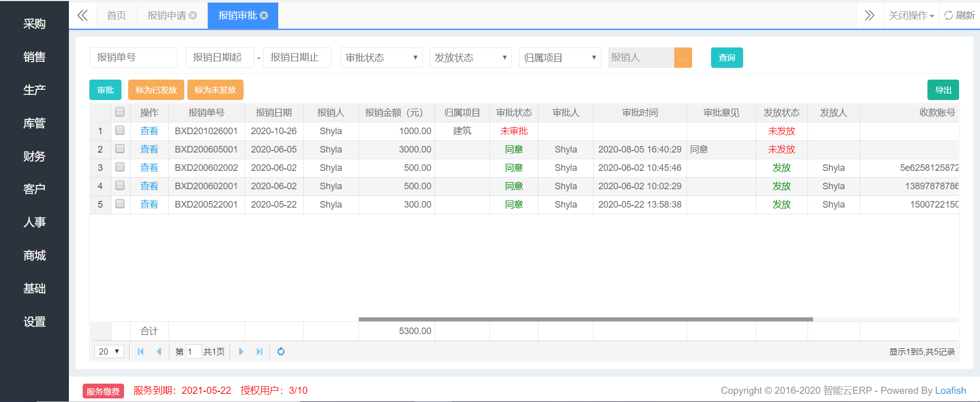
Task: Click the 标为未发放 button
Action: 215,90
